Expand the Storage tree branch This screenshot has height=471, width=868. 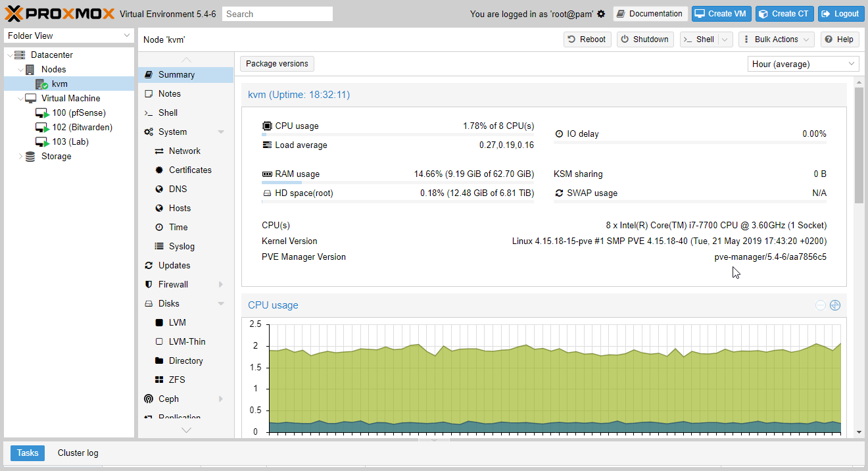(x=20, y=157)
